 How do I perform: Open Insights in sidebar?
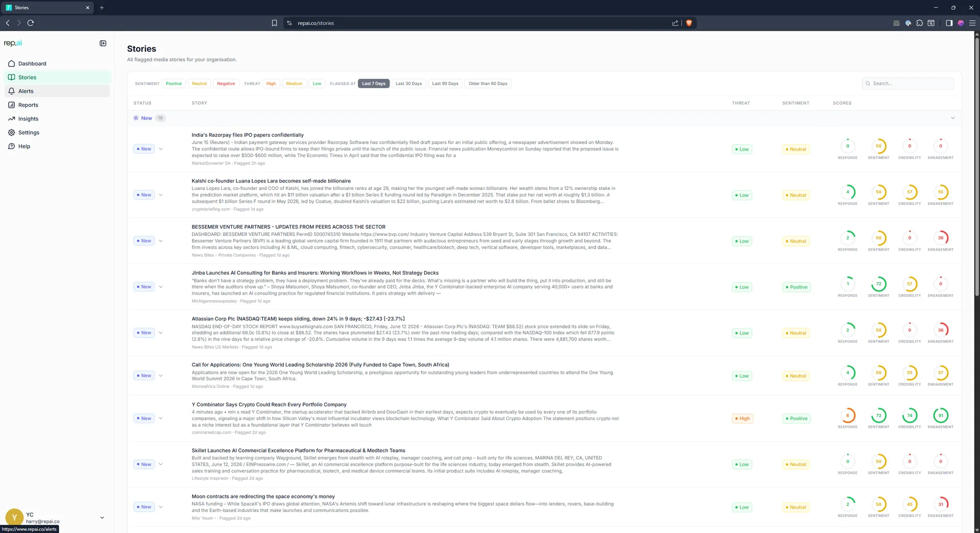(x=57, y=119)
